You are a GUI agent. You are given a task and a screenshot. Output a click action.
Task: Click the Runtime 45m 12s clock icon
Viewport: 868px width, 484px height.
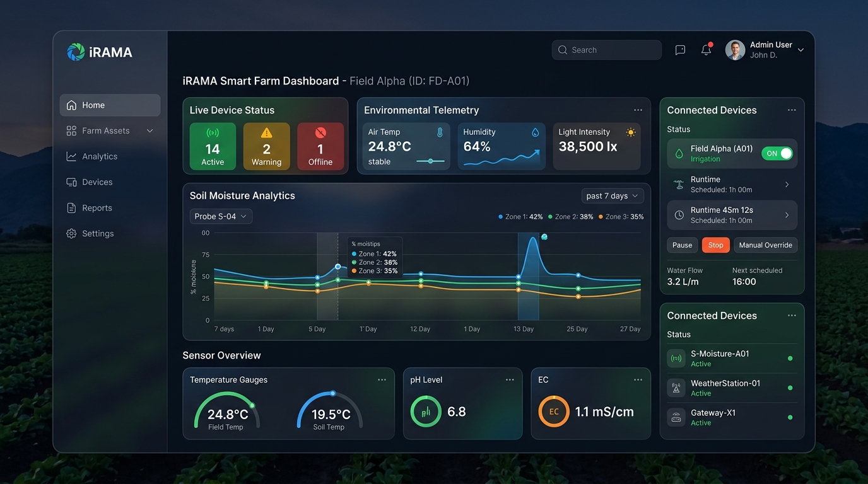(679, 215)
